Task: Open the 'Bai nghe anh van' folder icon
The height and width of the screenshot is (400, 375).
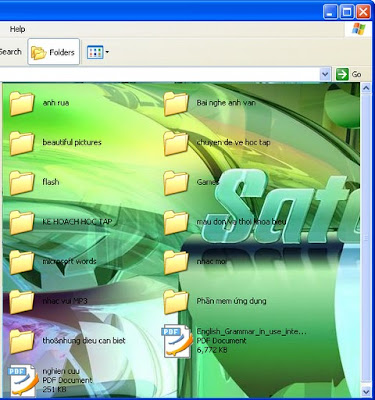Action: click(176, 104)
